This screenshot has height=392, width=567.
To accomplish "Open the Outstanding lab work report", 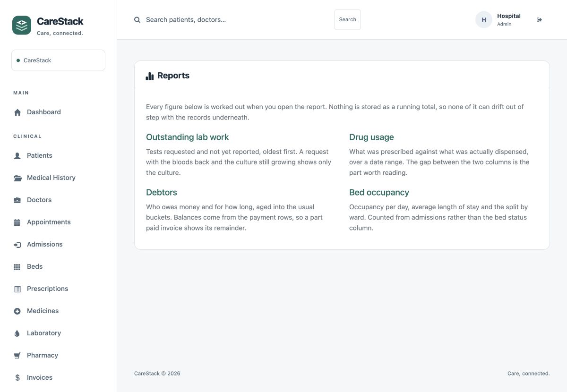I will tap(187, 137).
